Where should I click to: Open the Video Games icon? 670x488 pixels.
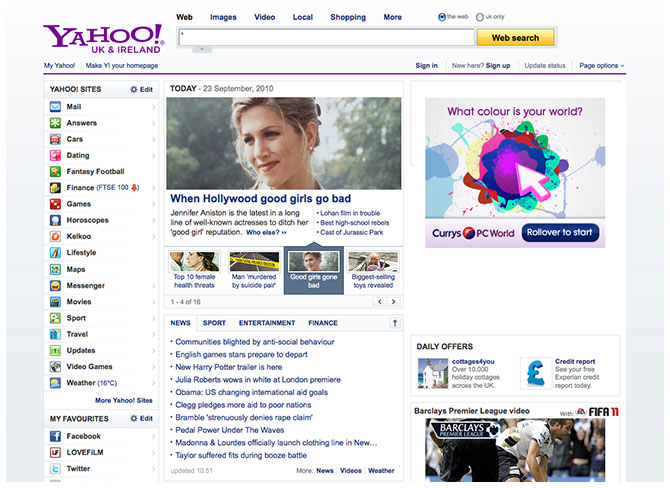point(55,367)
